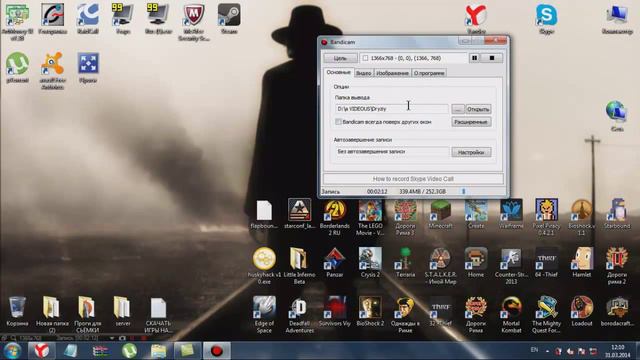Open the Новая папка (2) folder
The height and width of the screenshot is (360, 640).
(52, 314)
